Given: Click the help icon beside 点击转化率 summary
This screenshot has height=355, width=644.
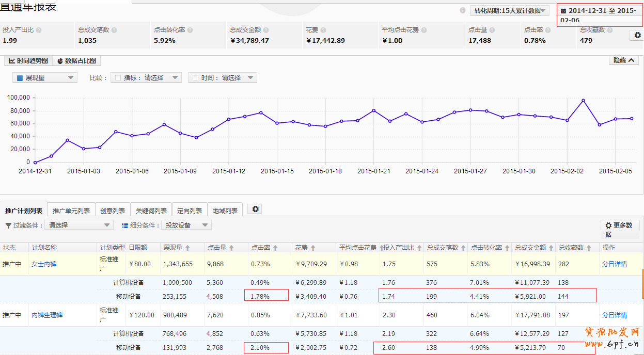Looking at the screenshot, I should pos(190,30).
